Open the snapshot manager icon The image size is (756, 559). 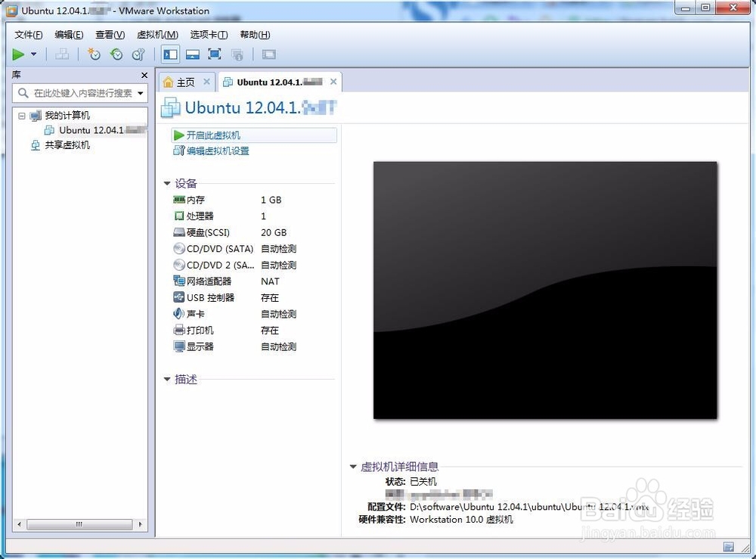138,54
